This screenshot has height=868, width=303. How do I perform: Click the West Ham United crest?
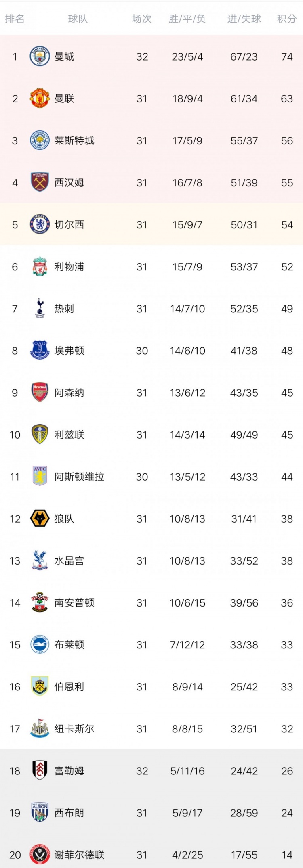click(40, 182)
